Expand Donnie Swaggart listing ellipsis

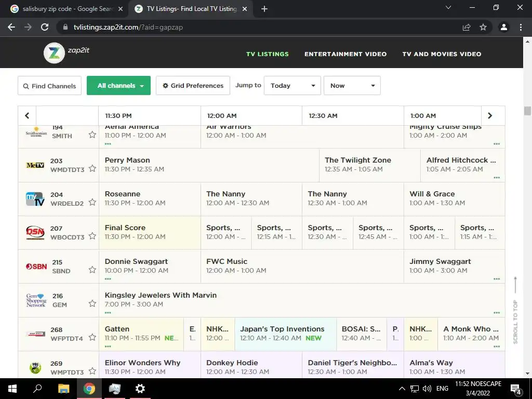pos(108,279)
